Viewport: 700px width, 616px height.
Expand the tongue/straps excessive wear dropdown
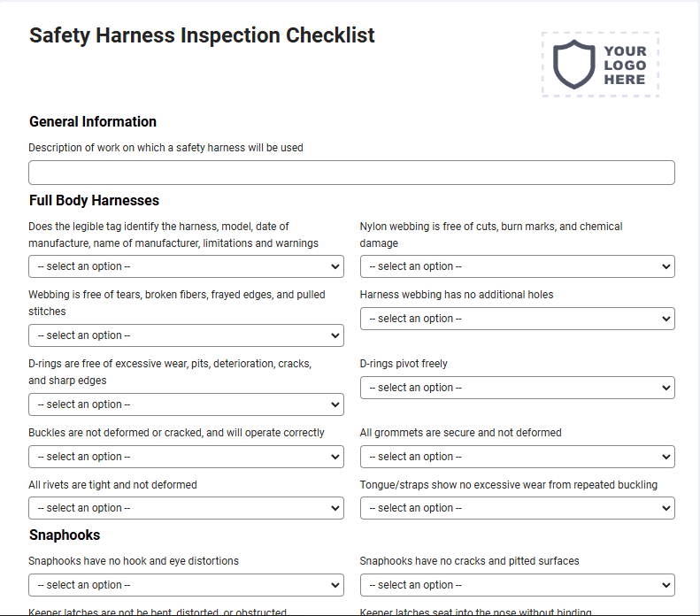(518, 508)
